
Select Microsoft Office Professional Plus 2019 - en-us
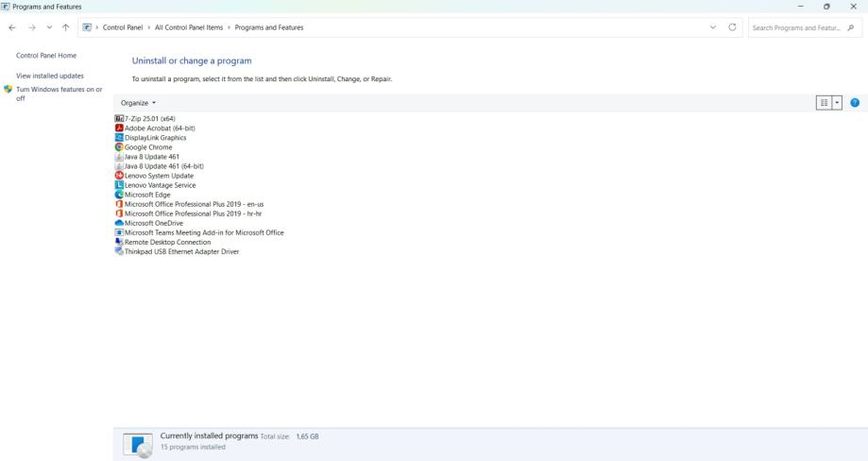[194, 204]
